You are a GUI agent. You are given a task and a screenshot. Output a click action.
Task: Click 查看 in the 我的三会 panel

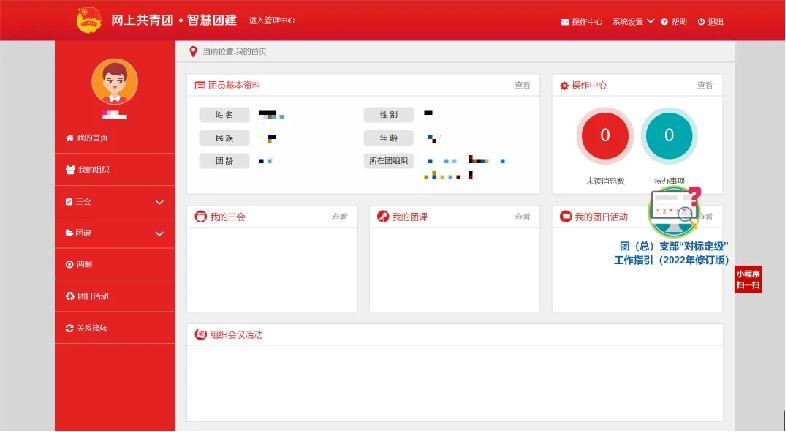(340, 216)
